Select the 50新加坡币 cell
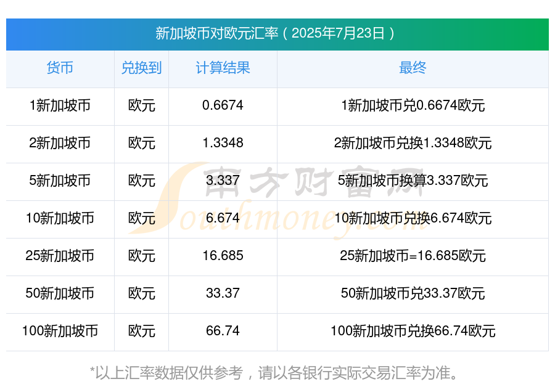Screen dimensions: 555x392 tap(60, 293)
